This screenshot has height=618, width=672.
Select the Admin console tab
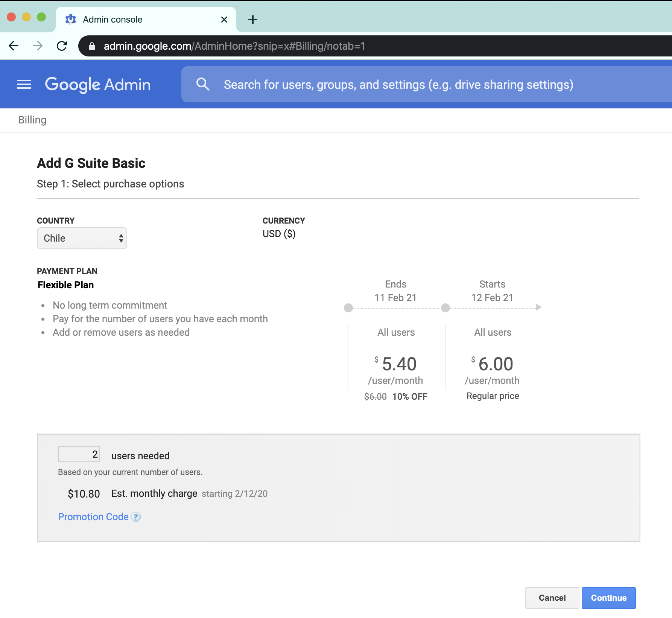click(146, 20)
